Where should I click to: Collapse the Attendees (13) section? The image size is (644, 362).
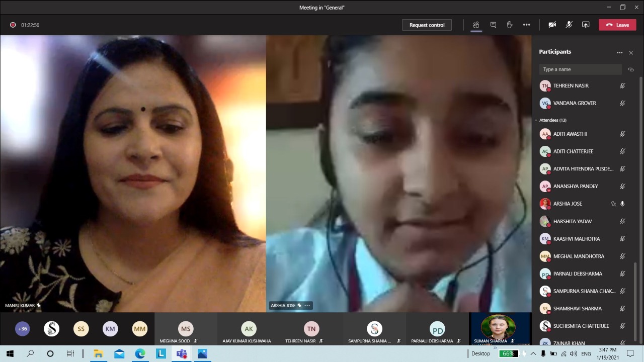pos(536,120)
